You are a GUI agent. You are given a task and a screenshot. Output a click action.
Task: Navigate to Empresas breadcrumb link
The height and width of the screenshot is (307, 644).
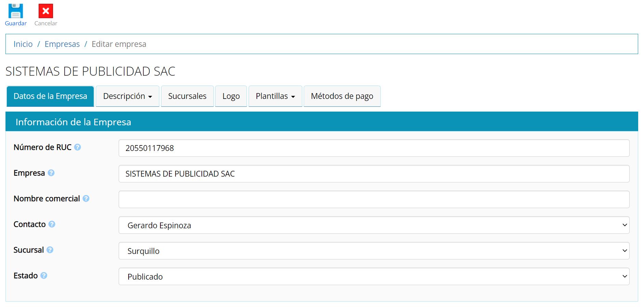point(62,44)
